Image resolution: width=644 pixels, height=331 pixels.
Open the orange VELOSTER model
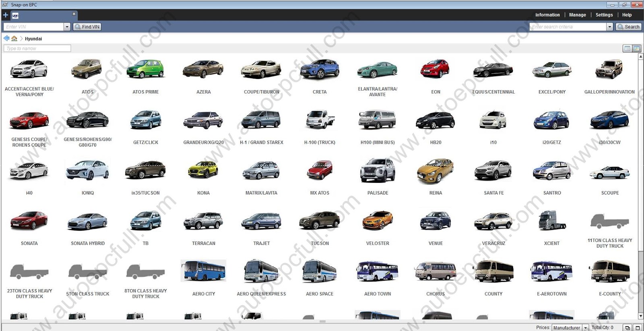pyautogui.click(x=378, y=228)
